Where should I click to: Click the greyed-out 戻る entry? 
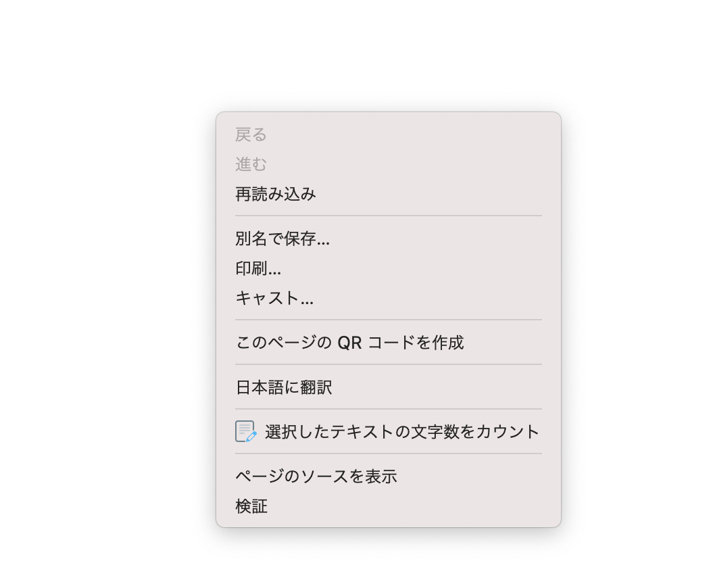tap(251, 134)
